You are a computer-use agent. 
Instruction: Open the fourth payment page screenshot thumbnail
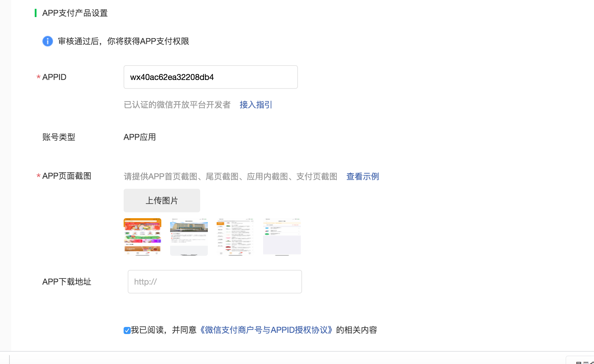pos(282,237)
